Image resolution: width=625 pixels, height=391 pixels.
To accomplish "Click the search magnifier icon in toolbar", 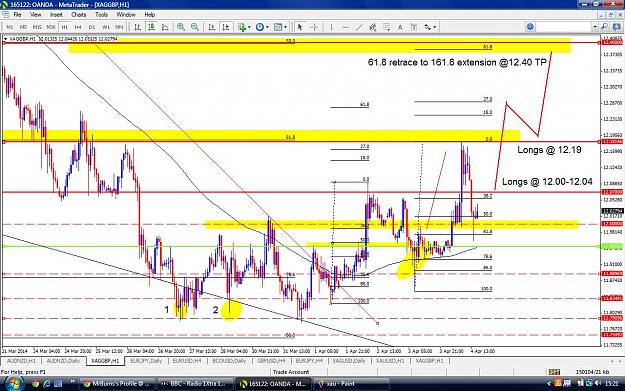I will 604,27.
